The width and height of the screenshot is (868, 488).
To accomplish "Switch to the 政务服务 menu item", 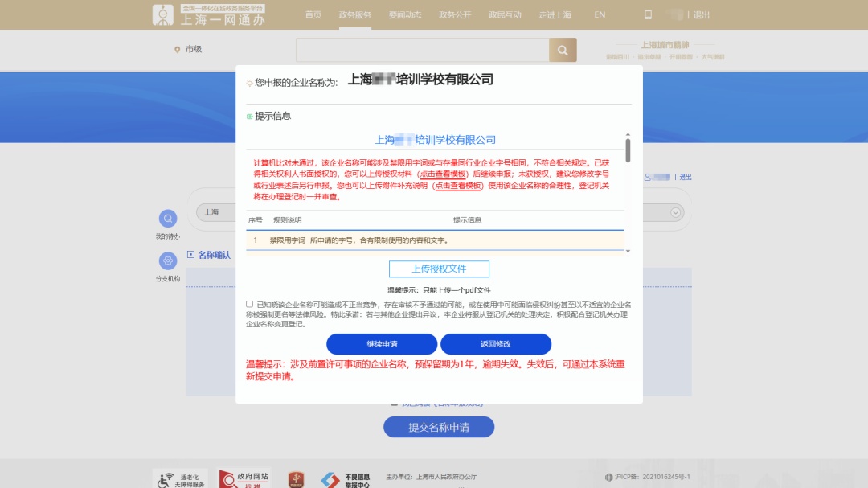I will point(355,14).
